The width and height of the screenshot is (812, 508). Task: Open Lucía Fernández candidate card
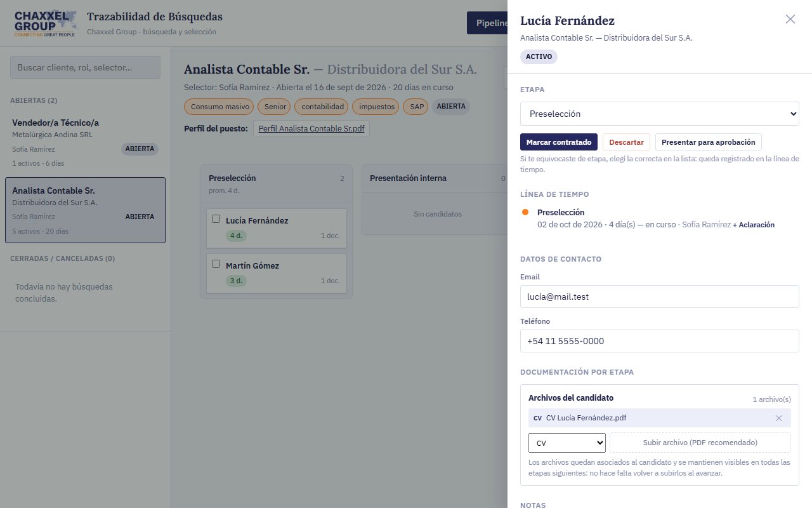coord(277,228)
